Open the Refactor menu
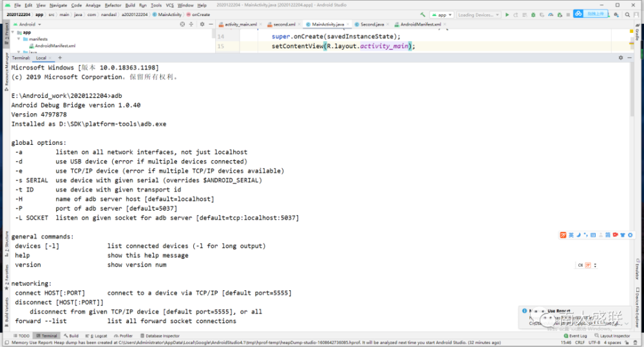644x347 pixels. [113, 5]
